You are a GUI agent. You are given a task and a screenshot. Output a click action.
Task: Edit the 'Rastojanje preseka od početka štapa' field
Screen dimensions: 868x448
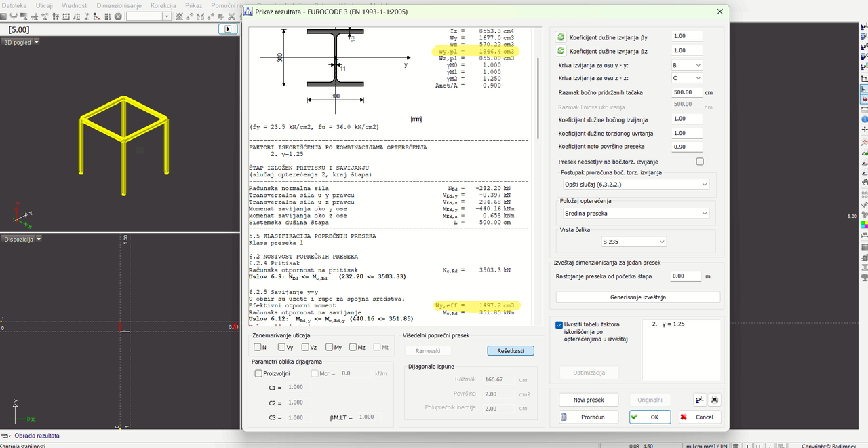click(x=686, y=276)
